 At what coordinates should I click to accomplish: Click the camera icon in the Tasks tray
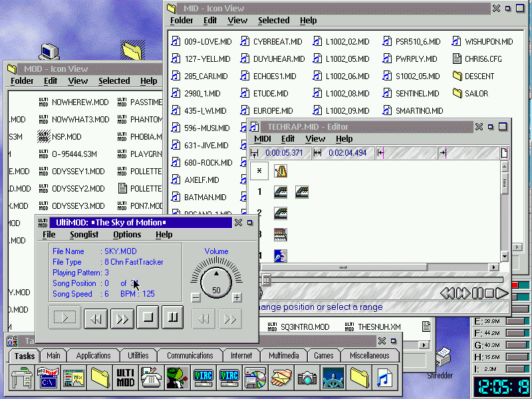(x=307, y=377)
